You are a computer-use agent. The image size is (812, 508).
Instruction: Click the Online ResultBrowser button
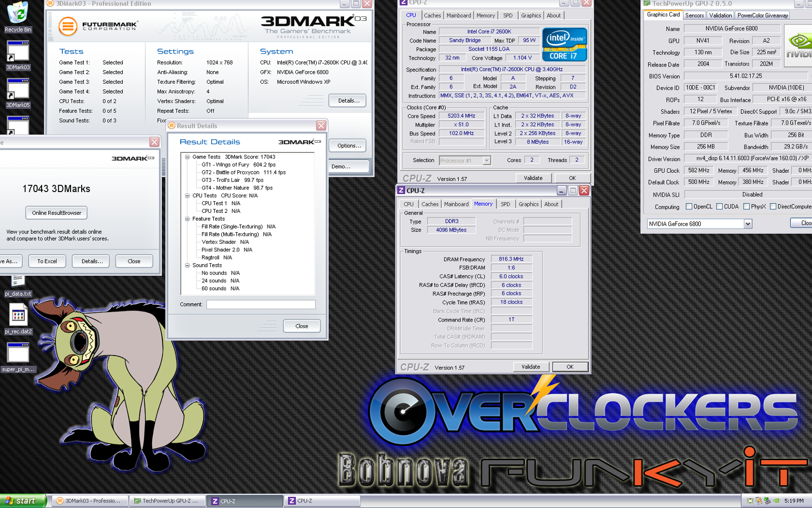tap(56, 213)
